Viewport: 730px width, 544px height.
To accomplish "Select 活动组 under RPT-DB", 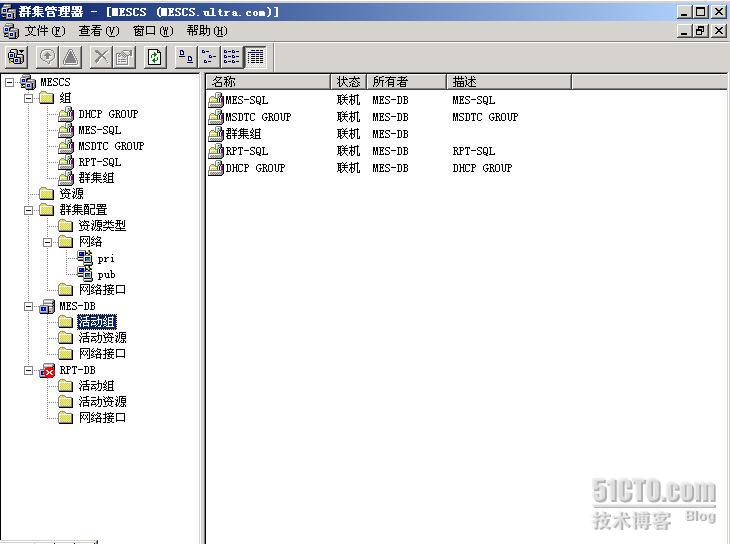I will (x=96, y=386).
